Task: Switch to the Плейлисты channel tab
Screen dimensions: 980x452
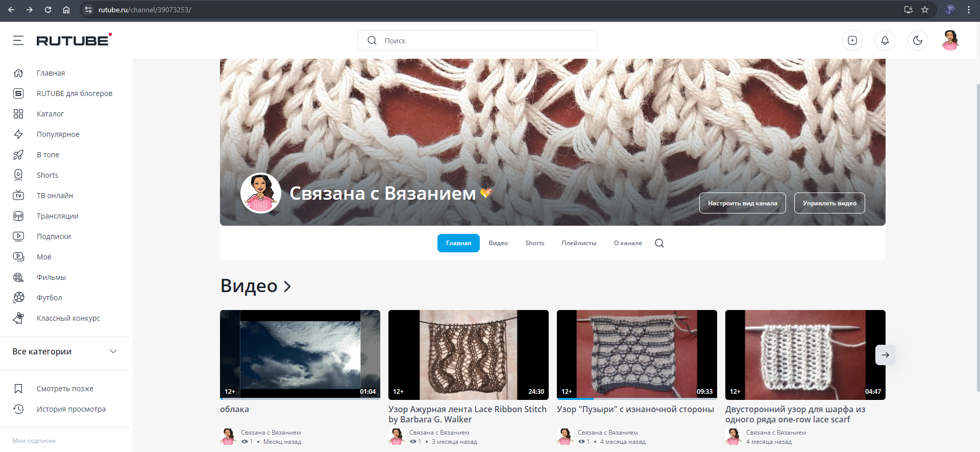Action: pyautogui.click(x=579, y=243)
